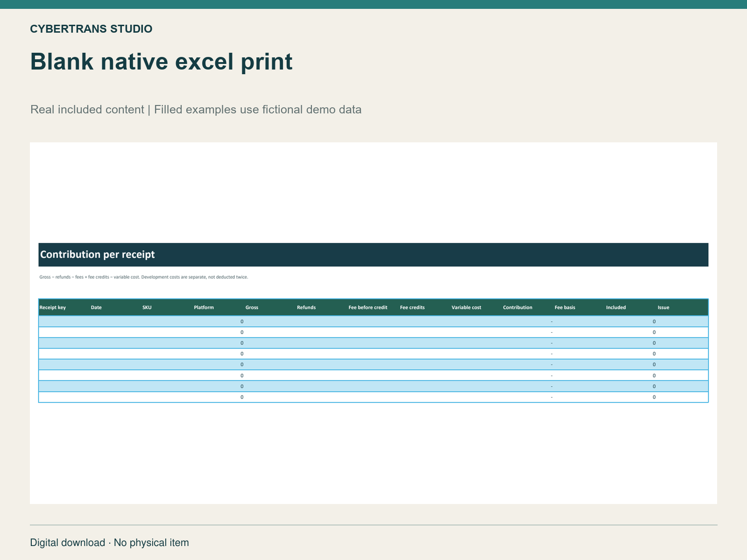Select the 'Included' column header

616,308
